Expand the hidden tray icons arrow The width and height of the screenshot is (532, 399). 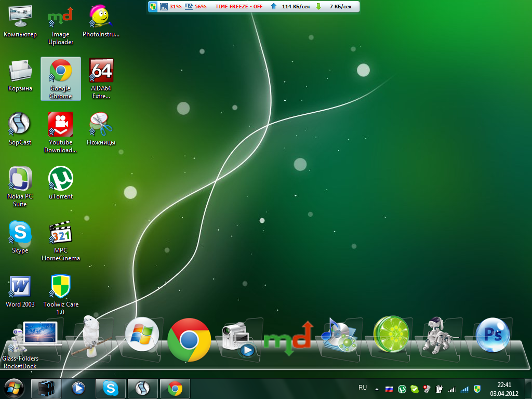(377, 389)
